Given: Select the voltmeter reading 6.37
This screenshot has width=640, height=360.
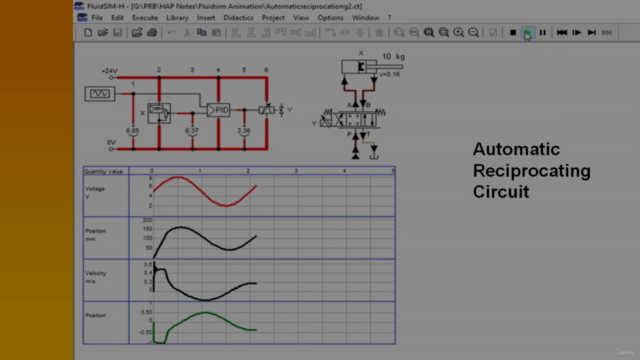Looking at the screenshot, I should tap(192, 131).
